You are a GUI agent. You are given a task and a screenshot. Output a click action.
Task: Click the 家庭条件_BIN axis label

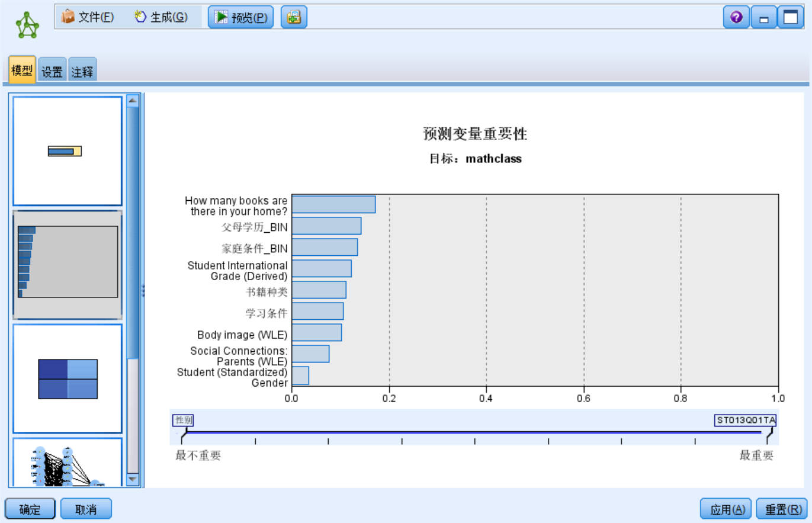[x=255, y=249]
